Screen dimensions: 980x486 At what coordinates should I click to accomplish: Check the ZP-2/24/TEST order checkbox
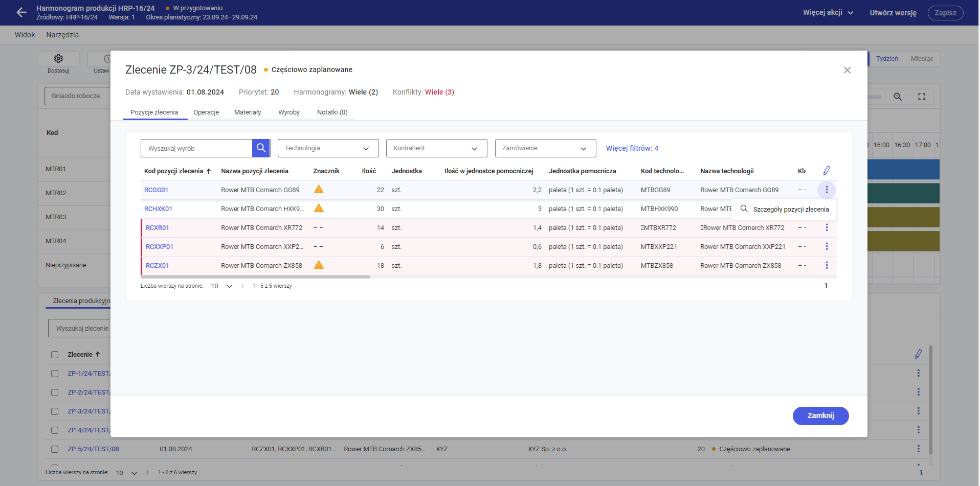point(55,392)
